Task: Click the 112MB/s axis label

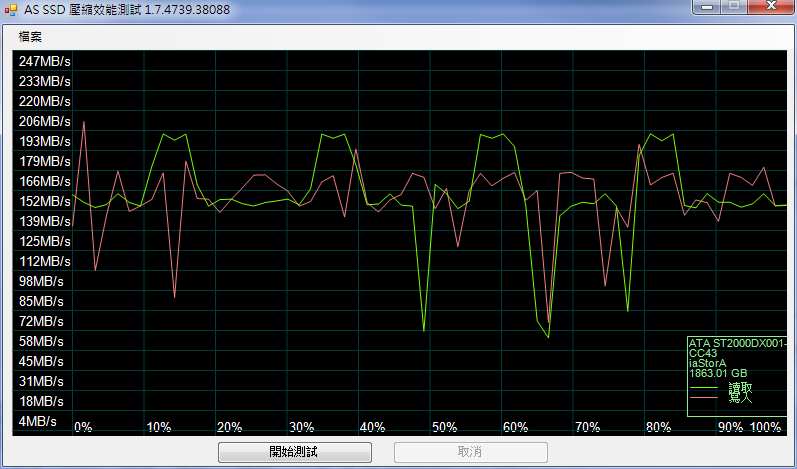Action: (45, 262)
